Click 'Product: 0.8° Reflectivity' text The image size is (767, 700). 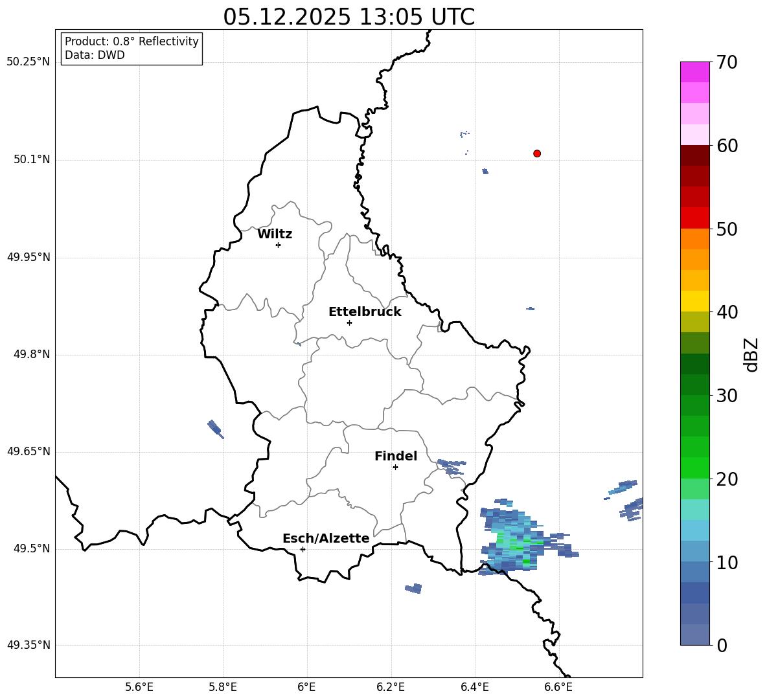132,41
